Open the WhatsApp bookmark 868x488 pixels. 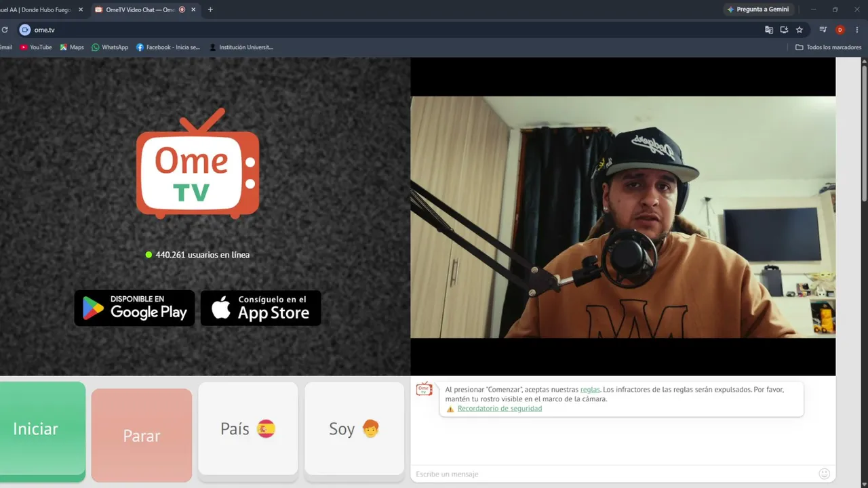[x=110, y=47]
